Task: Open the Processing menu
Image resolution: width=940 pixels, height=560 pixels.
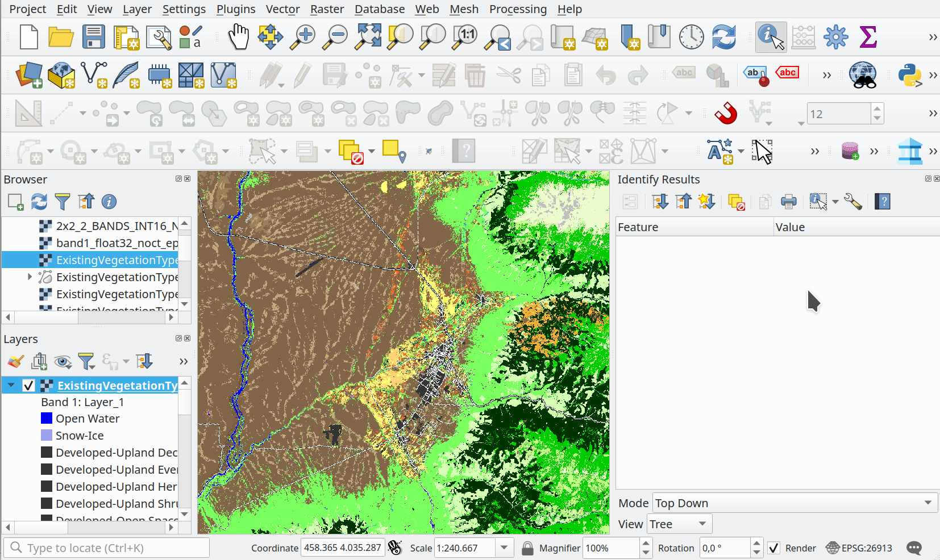Action: (518, 9)
